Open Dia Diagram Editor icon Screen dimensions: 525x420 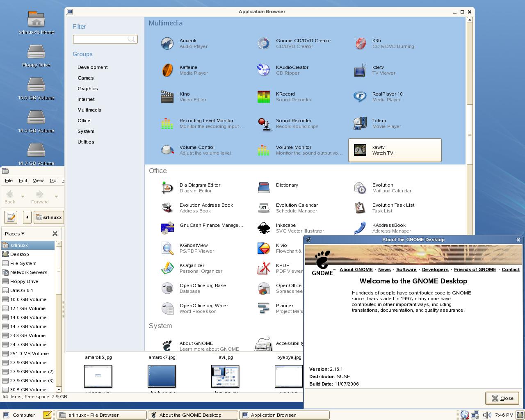tap(167, 188)
